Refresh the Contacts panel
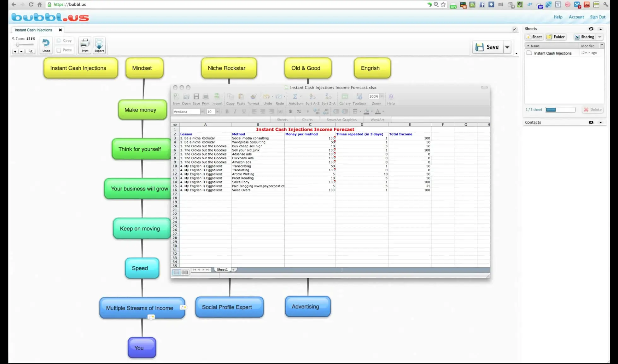Image resolution: width=618 pixels, height=364 pixels. point(591,122)
